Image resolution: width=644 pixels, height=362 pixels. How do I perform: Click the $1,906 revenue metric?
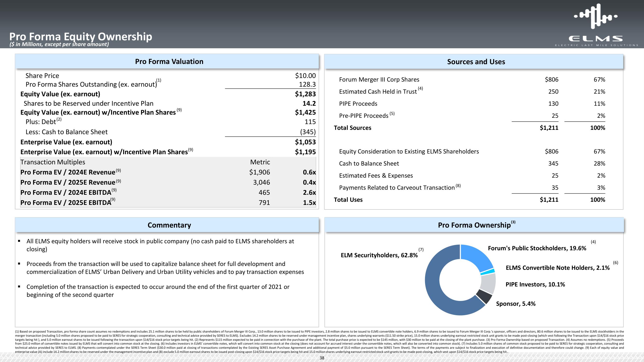point(260,172)
